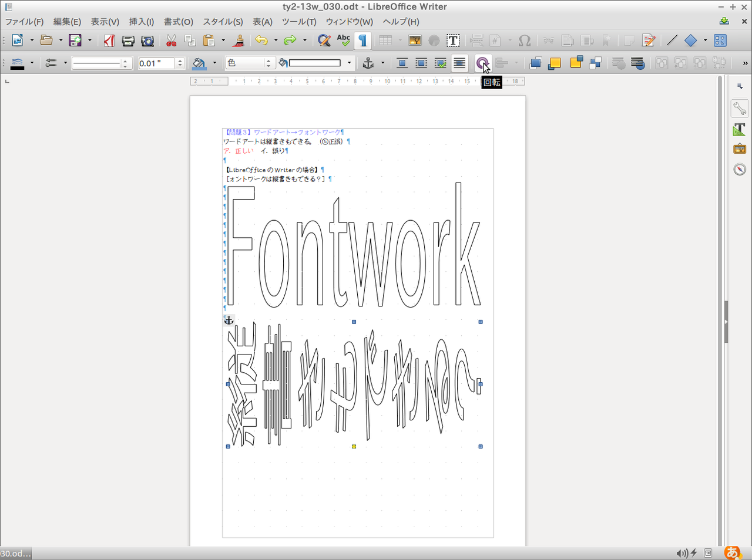Open Find and Replace
Image resolution: width=752 pixels, height=560 pixels.
point(324,41)
